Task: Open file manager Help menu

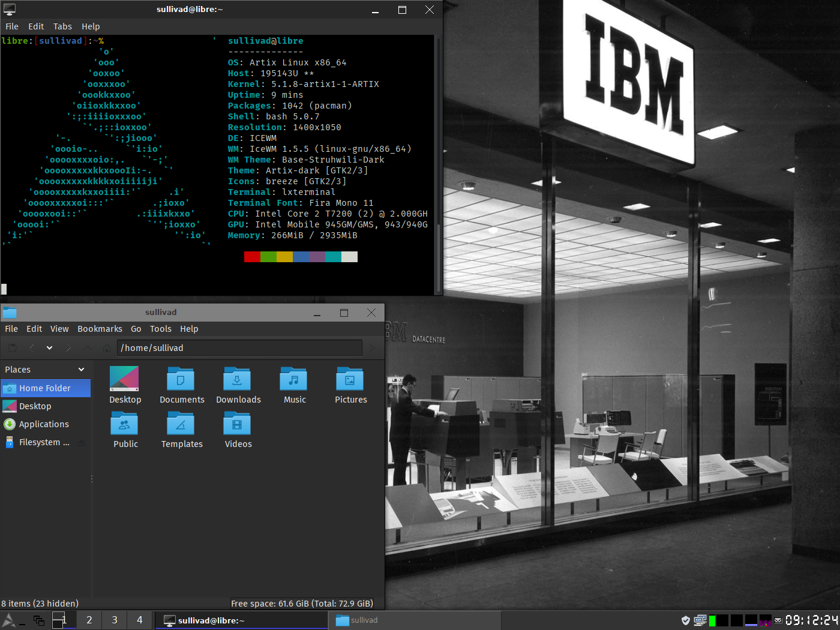Action: (x=189, y=329)
